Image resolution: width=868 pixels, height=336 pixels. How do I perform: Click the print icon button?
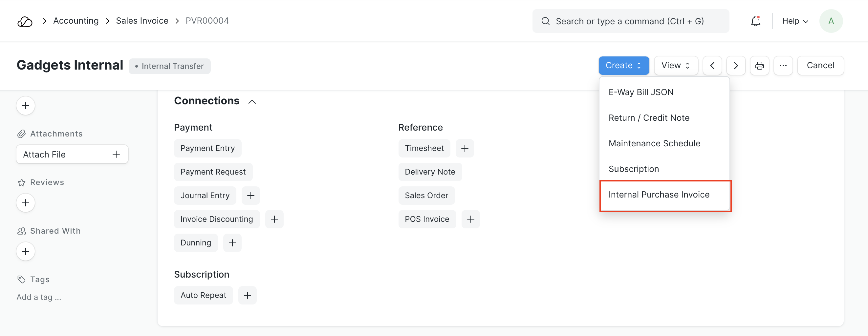pyautogui.click(x=759, y=66)
